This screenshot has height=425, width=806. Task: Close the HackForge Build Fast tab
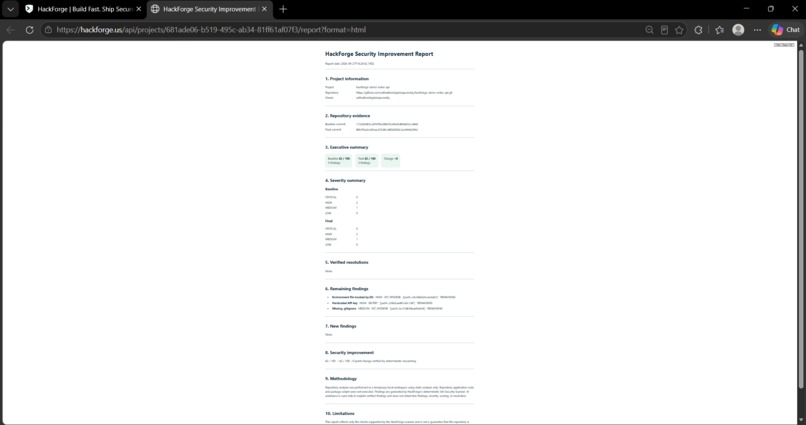click(x=138, y=9)
